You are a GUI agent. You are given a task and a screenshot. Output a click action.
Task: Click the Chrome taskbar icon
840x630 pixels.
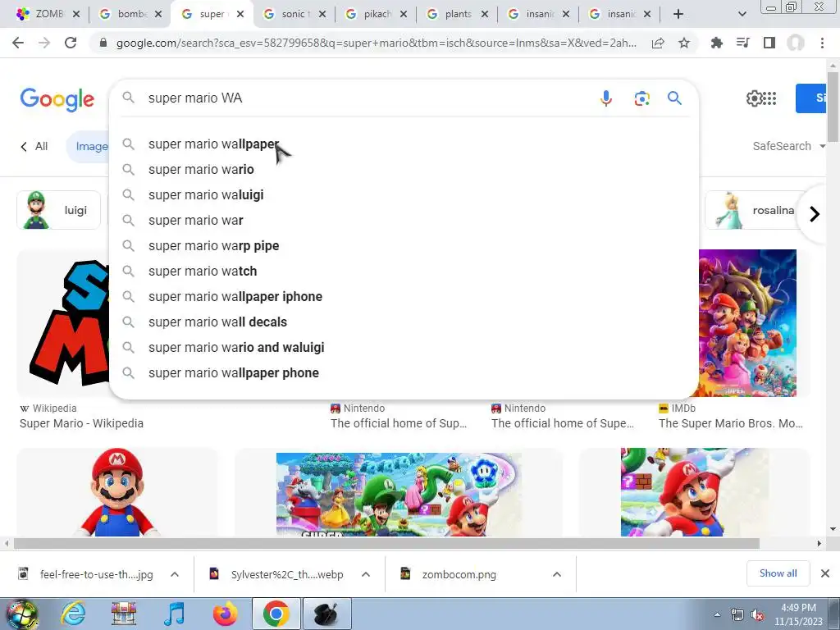click(x=276, y=614)
